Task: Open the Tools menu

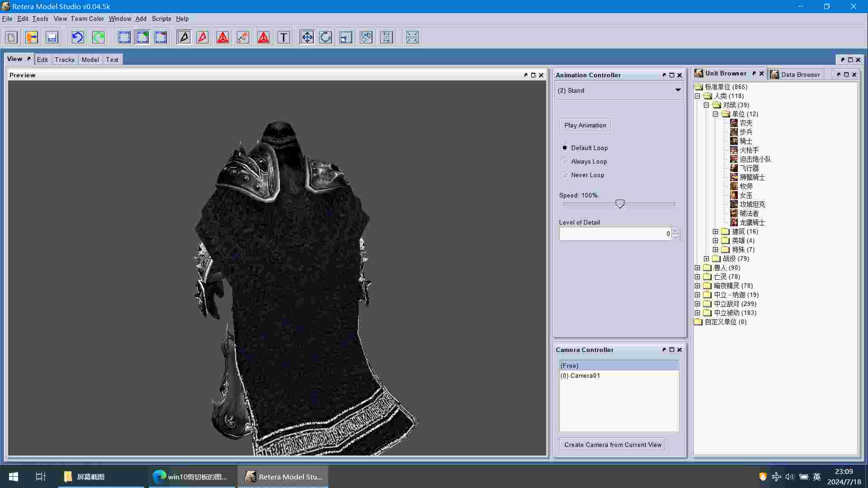Action: [40, 19]
